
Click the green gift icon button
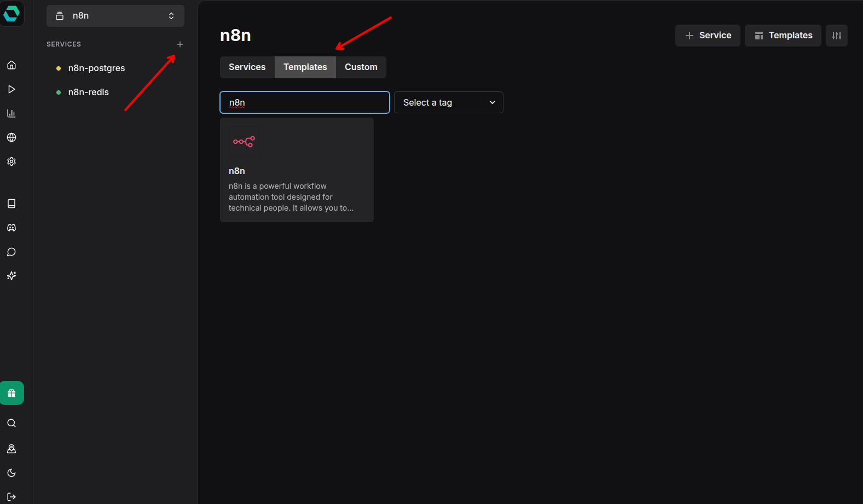click(x=11, y=393)
